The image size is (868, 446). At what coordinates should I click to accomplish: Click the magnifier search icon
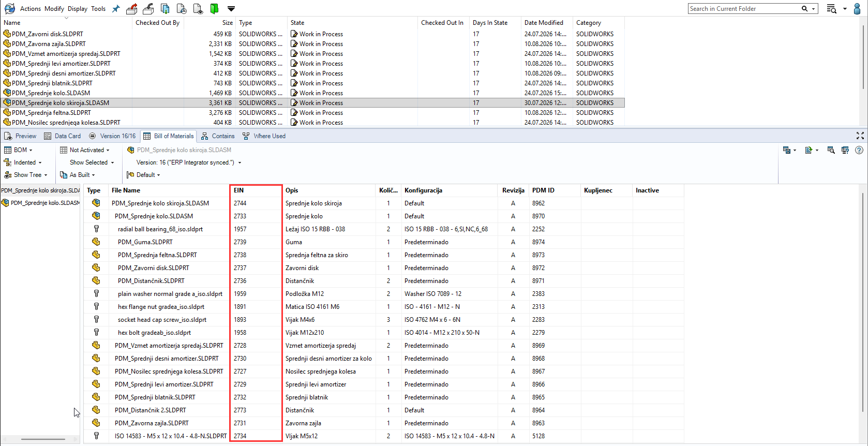coord(804,9)
